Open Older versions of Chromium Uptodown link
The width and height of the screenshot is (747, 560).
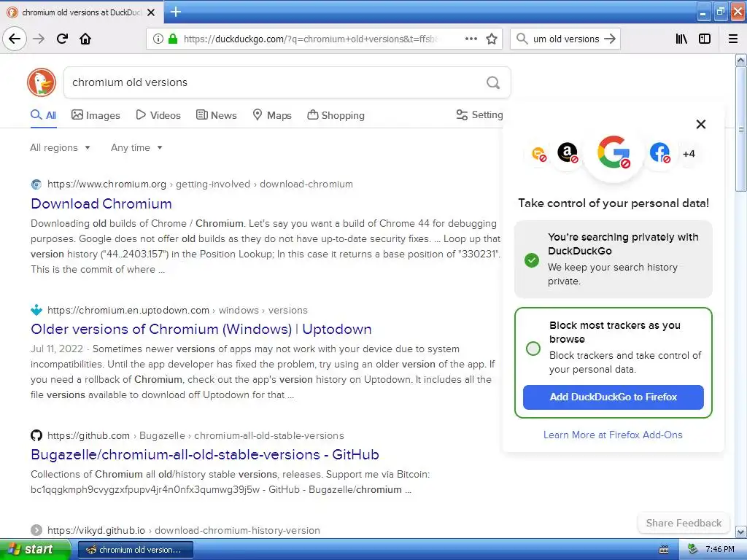pos(201,329)
